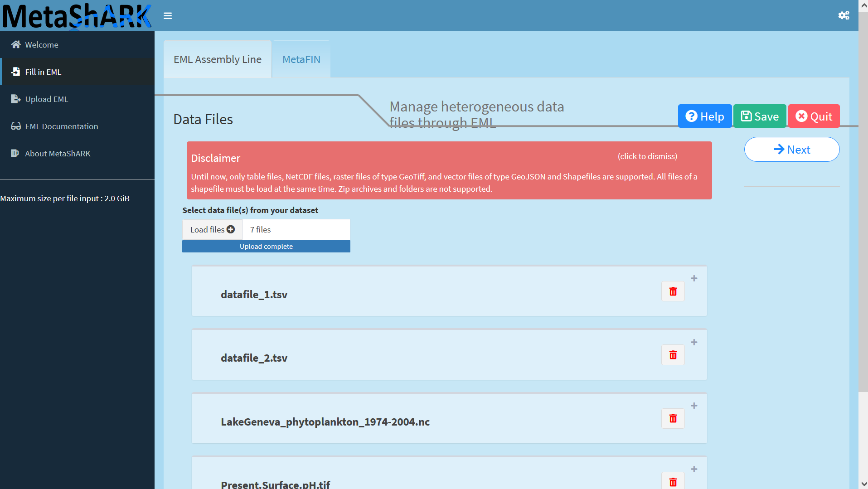Viewport: 868px width, 489px height.
Task: Click the 7 files input field
Action: 296,230
